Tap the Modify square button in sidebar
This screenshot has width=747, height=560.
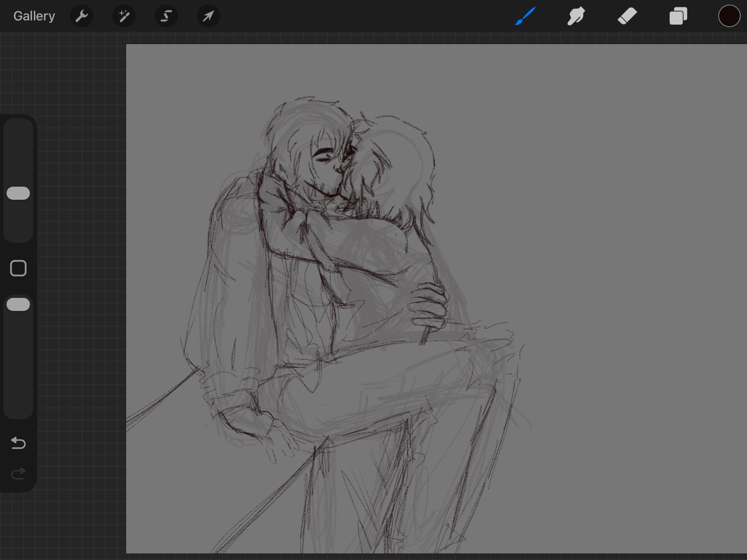pyautogui.click(x=18, y=268)
